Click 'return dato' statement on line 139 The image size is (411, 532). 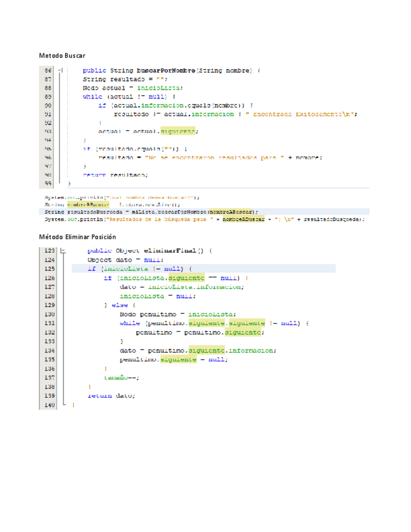[111, 396]
